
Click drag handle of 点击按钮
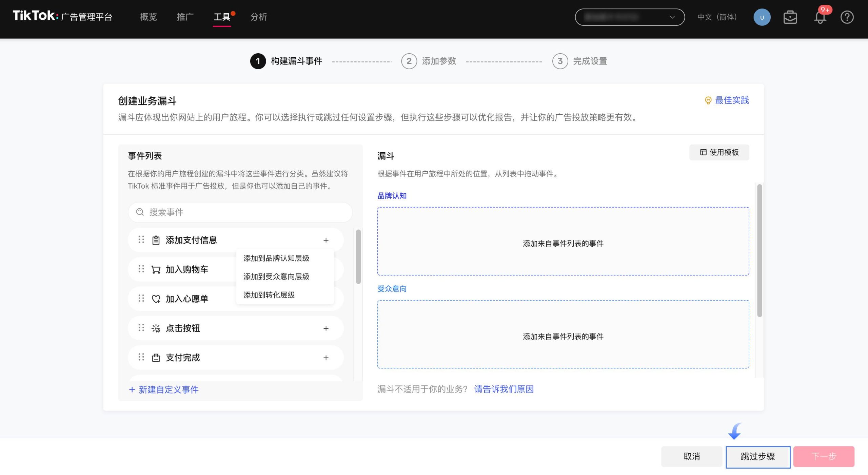click(x=141, y=328)
